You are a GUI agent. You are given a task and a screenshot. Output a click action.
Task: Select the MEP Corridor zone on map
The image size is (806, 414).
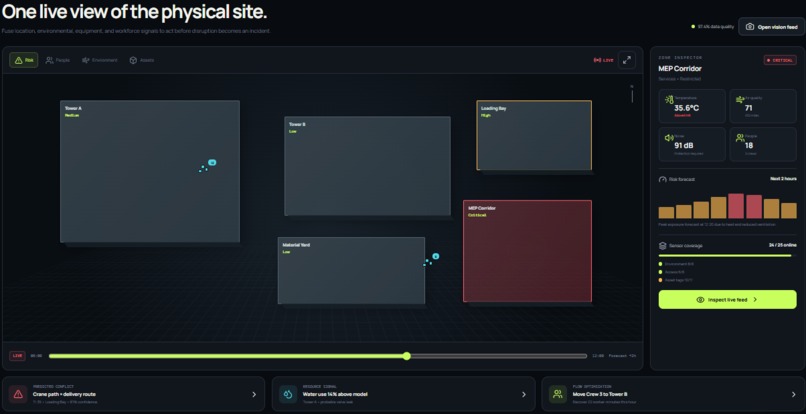click(527, 251)
